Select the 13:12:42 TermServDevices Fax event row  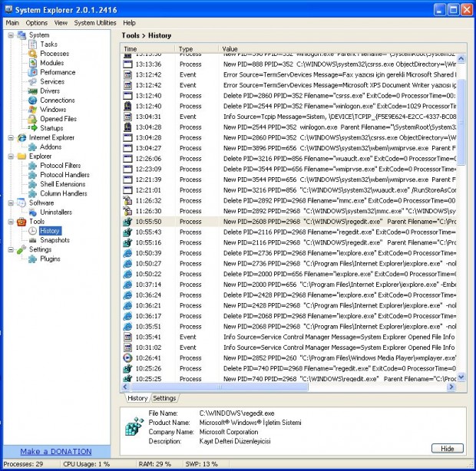[x=289, y=75]
